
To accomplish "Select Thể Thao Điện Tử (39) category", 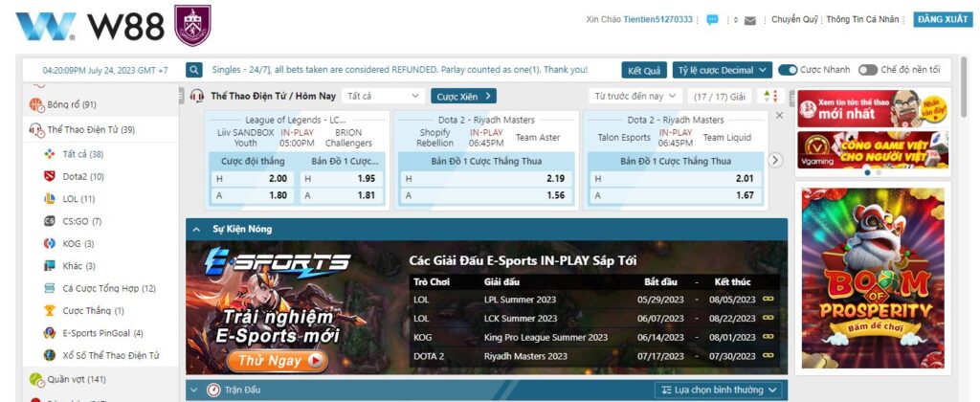I will (x=100, y=130).
